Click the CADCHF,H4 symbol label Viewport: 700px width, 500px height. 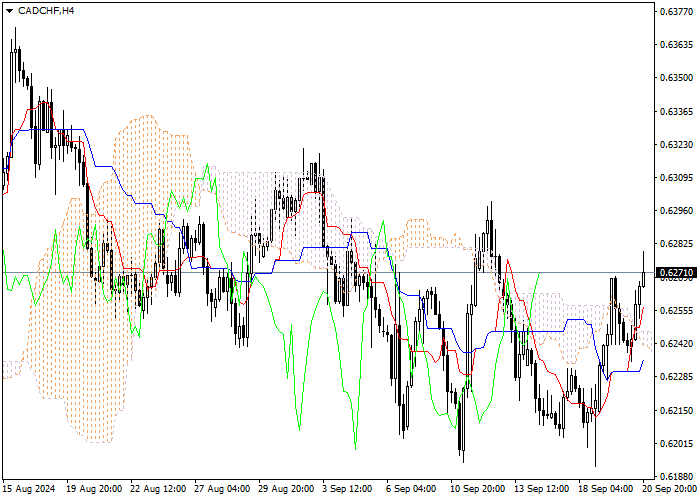pos(46,11)
